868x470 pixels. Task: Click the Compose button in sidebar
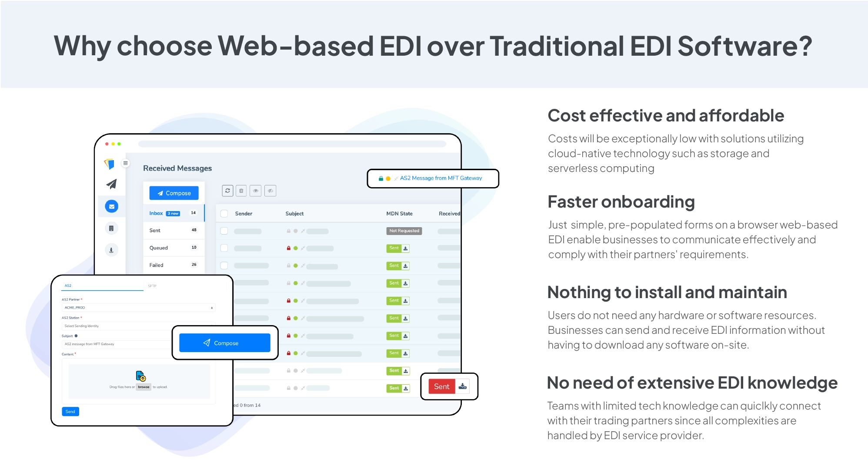174,193
